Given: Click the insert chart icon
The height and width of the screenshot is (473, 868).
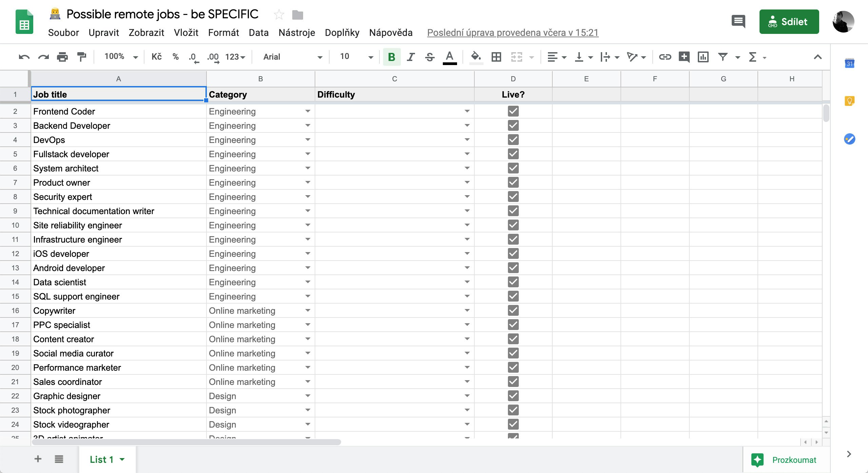Looking at the screenshot, I should click(703, 57).
